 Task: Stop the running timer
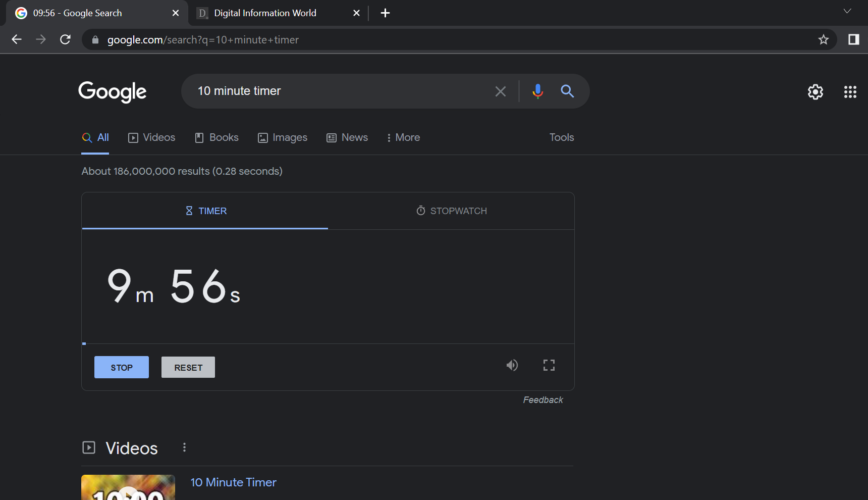122,367
